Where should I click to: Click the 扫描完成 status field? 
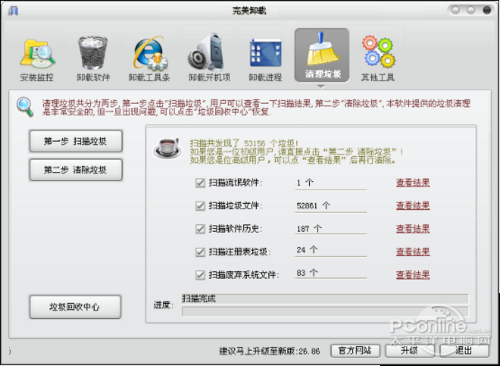pyautogui.click(x=325, y=299)
